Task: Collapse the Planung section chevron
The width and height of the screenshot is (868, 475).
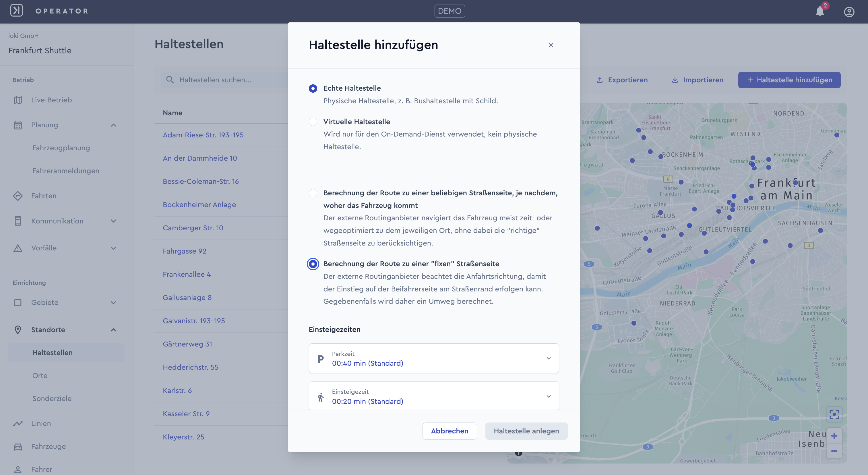Action: click(114, 125)
